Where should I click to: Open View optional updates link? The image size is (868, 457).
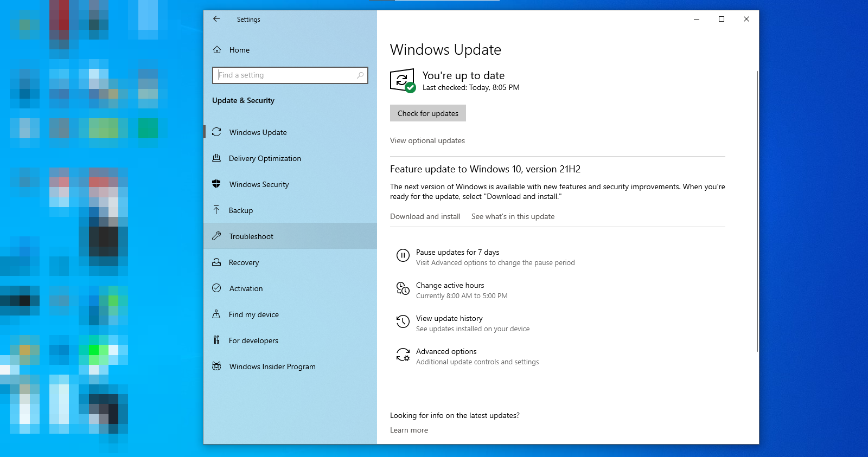[x=427, y=140]
